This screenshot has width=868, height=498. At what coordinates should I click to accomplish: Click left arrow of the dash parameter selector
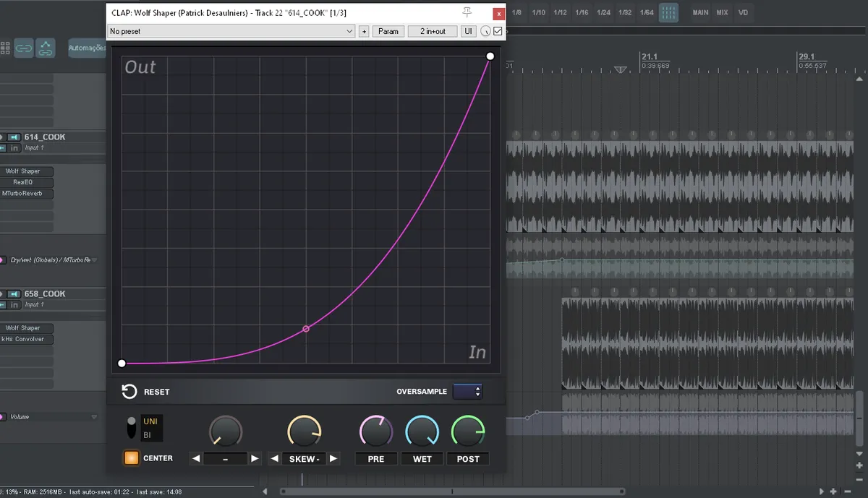coord(195,458)
